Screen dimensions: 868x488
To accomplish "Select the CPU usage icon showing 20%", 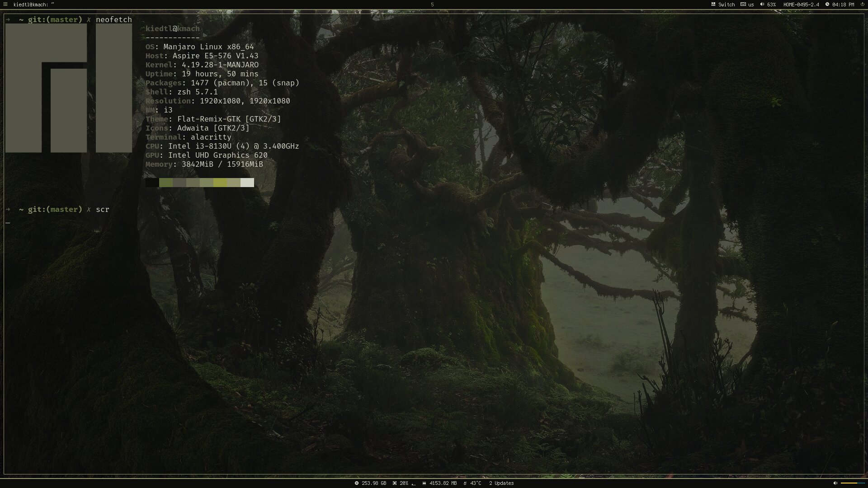I will pos(394,483).
